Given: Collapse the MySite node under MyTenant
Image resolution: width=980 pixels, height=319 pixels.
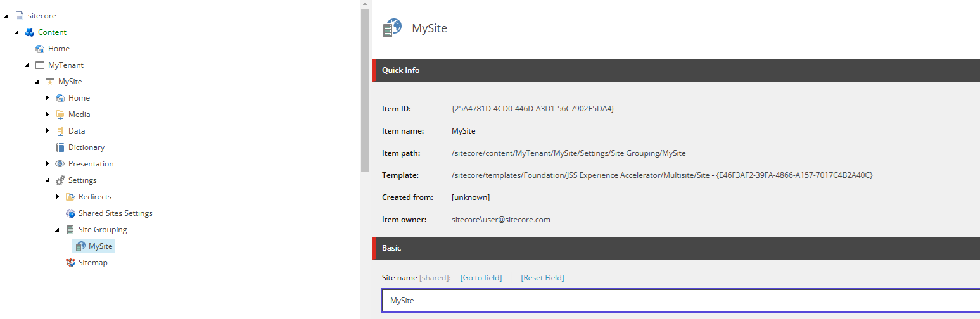Looking at the screenshot, I should tap(37, 82).
